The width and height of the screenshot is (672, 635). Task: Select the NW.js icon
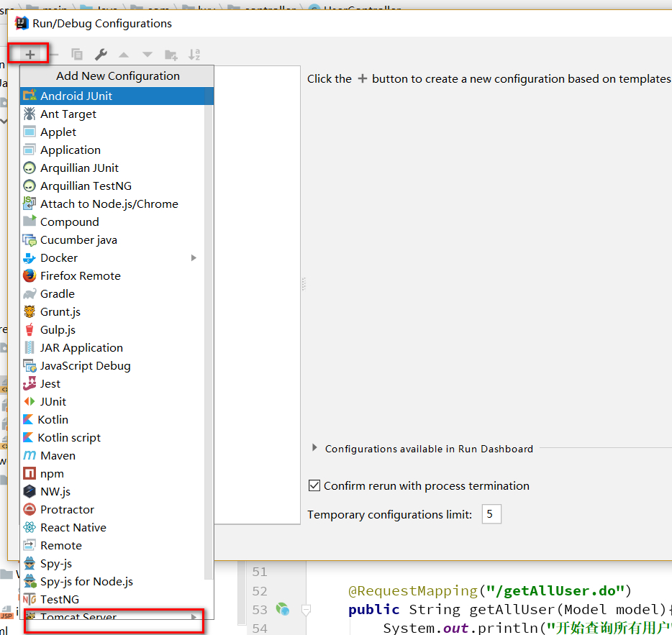[29, 491]
